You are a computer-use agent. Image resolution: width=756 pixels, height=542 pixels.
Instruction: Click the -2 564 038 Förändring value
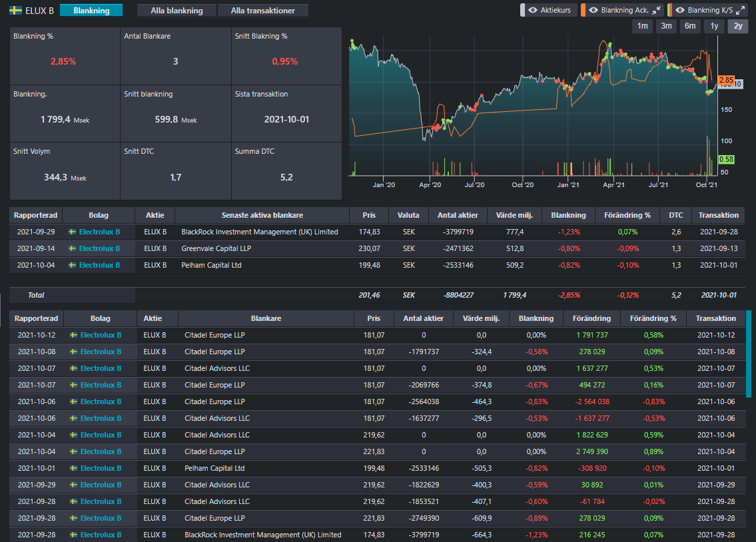[x=591, y=402]
